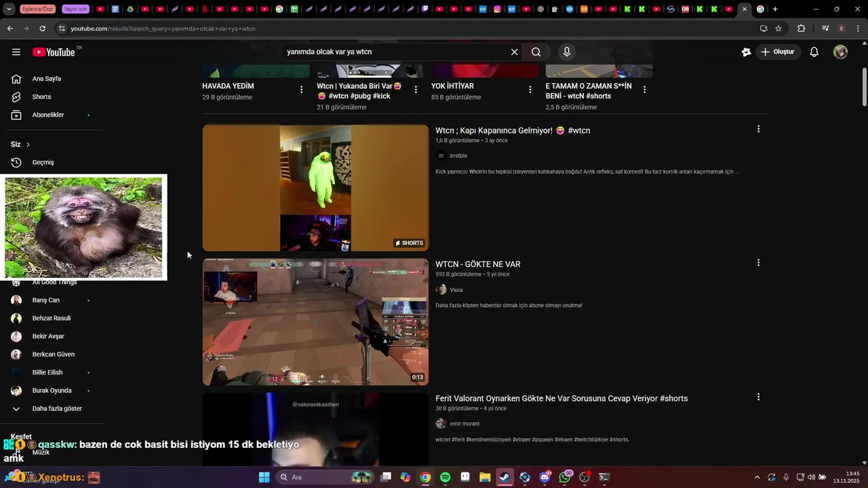Bookmark this page with star icon

pyautogui.click(x=778, y=28)
